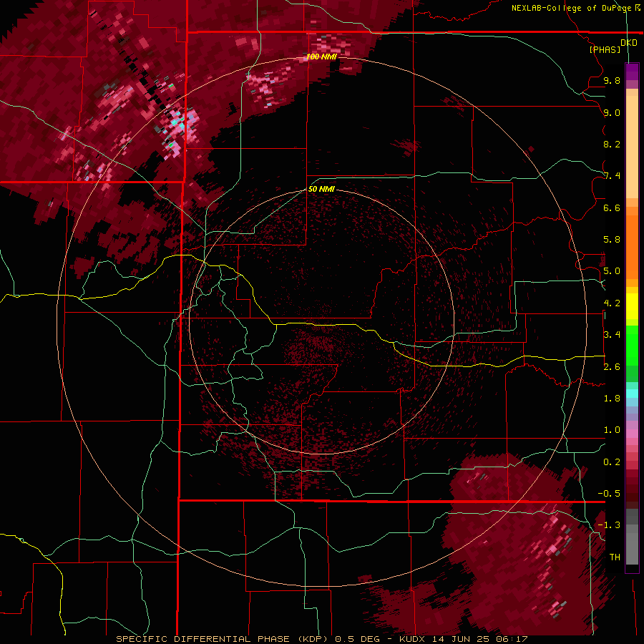This screenshot has width=644, height=644.
Task: Click the -0.5 legend value
Action: [x=609, y=494]
